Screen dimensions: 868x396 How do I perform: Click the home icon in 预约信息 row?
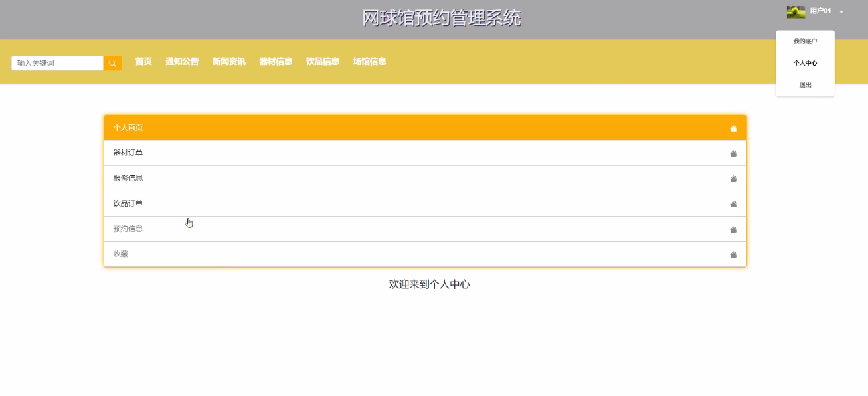click(x=733, y=229)
